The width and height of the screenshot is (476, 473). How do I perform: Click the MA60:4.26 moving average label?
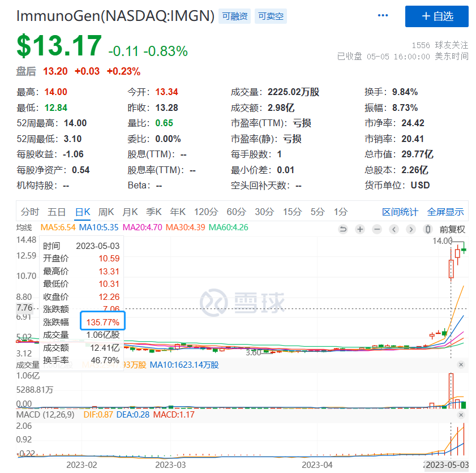228,227
